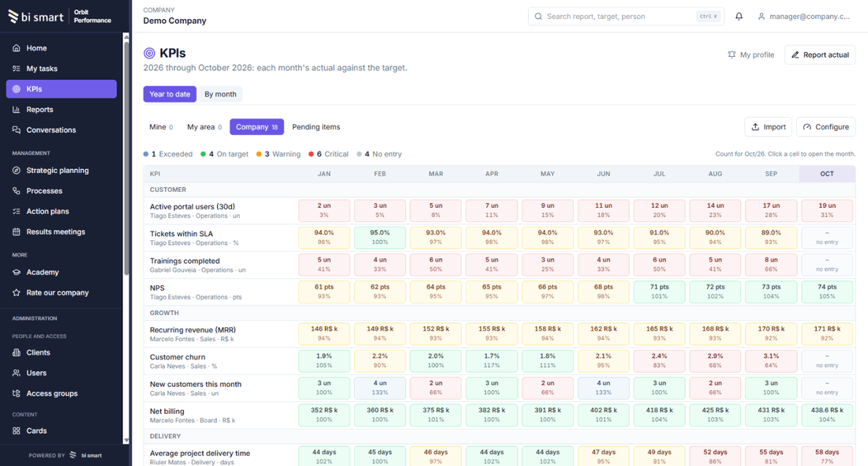Open Rate our company in the sidebar
The width and height of the screenshot is (868, 466).
[x=61, y=293]
